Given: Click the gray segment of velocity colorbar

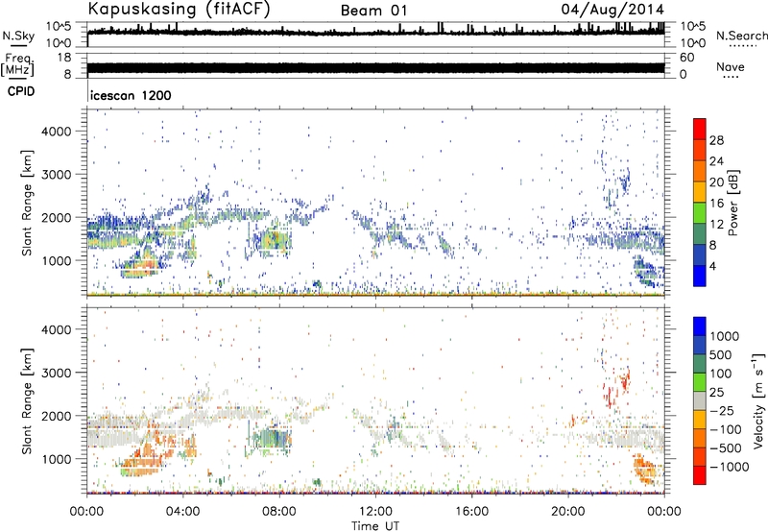Looking at the screenshot, I should coord(700,401).
